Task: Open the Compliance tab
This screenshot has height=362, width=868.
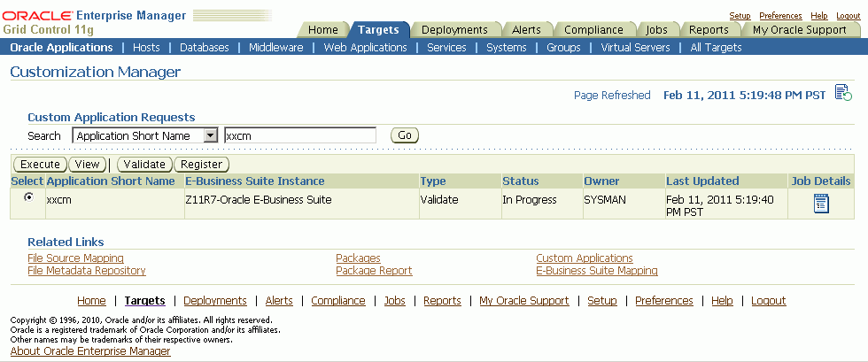Action: click(x=593, y=30)
